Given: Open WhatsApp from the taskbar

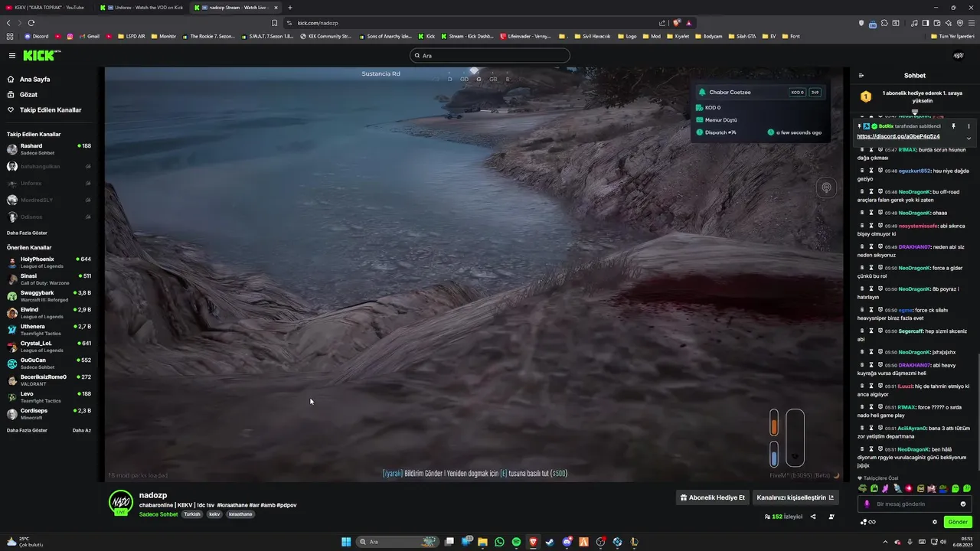Looking at the screenshot, I should (x=499, y=542).
